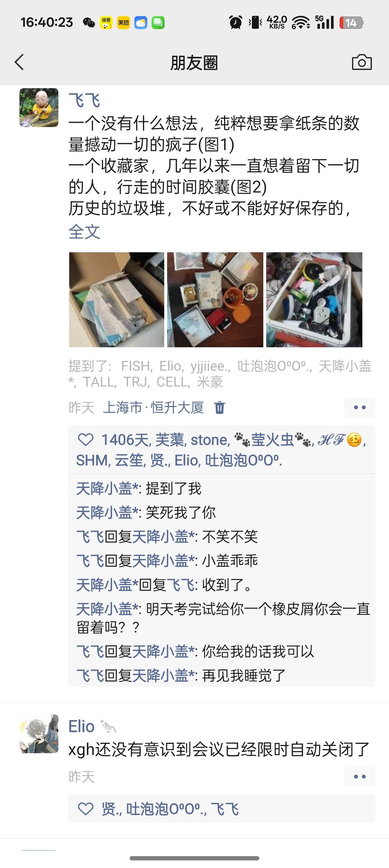Open like/comment menu on Elio's post
The image size is (389, 868).
(359, 777)
